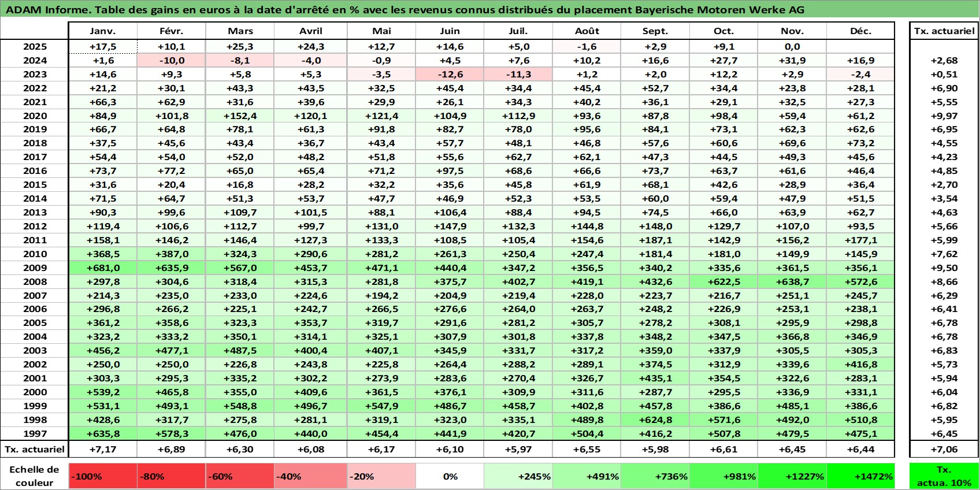Select the +147,9 cell for Juin 2012

point(450,226)
